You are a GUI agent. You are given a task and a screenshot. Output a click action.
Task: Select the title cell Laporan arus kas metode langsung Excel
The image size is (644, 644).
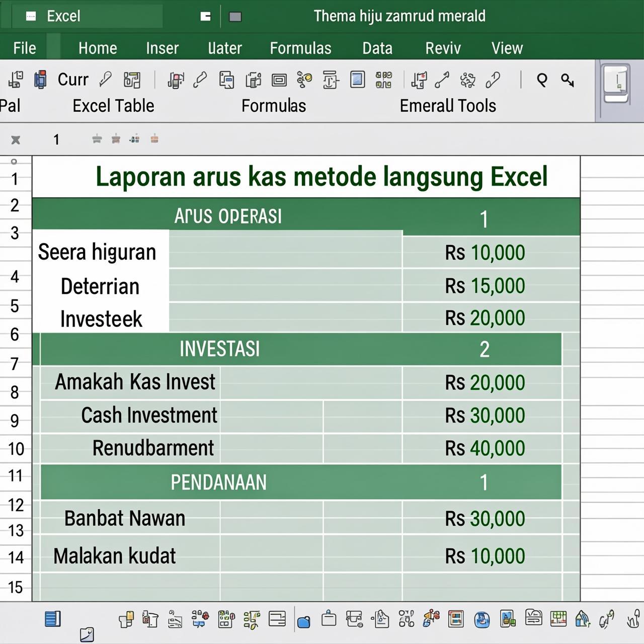pyautogui.click(x=306, y=177)
